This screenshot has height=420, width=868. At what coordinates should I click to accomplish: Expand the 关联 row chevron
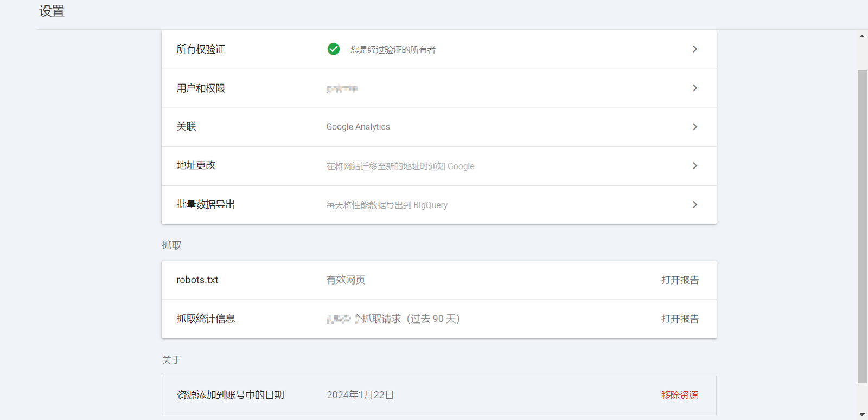click(695, 127)
